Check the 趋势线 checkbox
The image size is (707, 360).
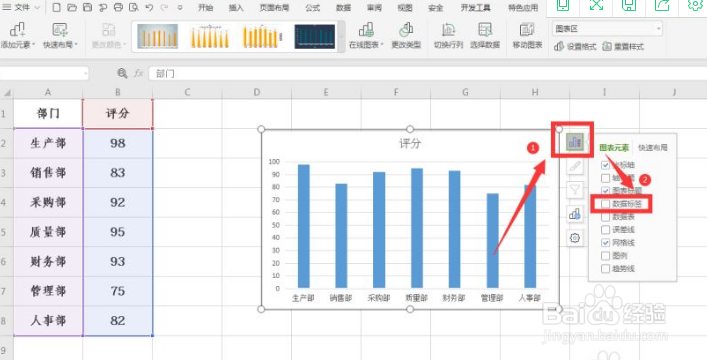(606, 269)
